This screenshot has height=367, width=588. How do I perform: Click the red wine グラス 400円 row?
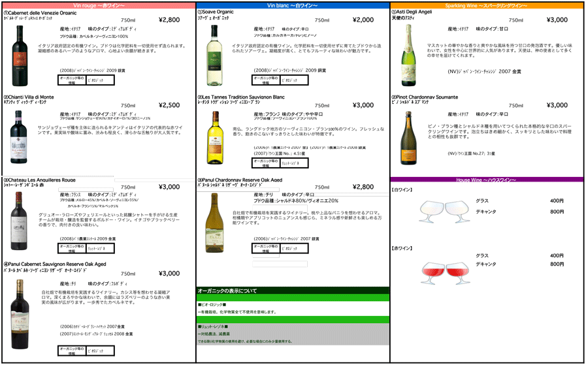tap(520, 256)
